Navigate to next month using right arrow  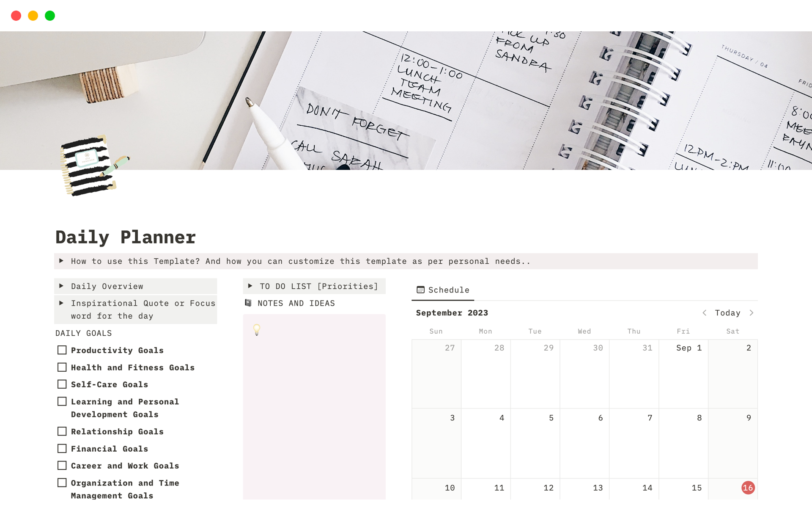click(752, 312)
